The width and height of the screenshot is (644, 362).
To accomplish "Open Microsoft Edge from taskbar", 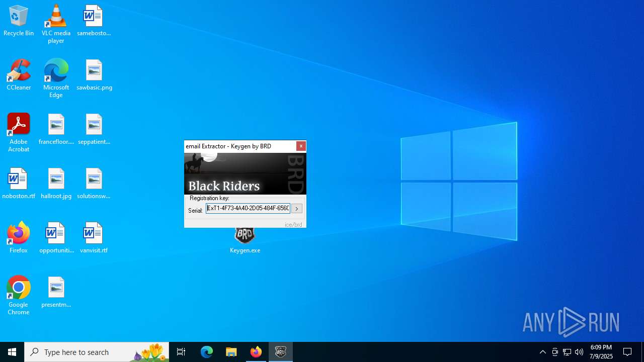I will pos(207,352).
